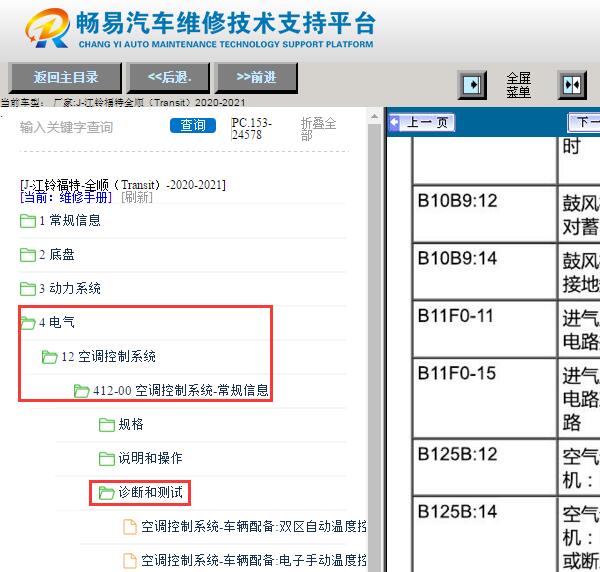Image resolution: width=600 pixels, height=572 pixels.
Task: Click the tree panel scrollbar up arrow
Action: 374,117
